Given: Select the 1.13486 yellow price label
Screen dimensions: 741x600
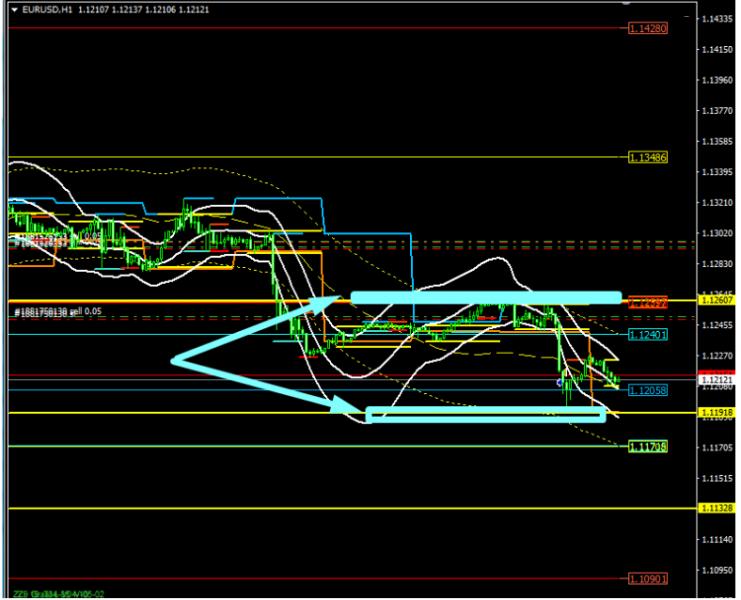Looking at the screenshot, I should coord(648,158).
